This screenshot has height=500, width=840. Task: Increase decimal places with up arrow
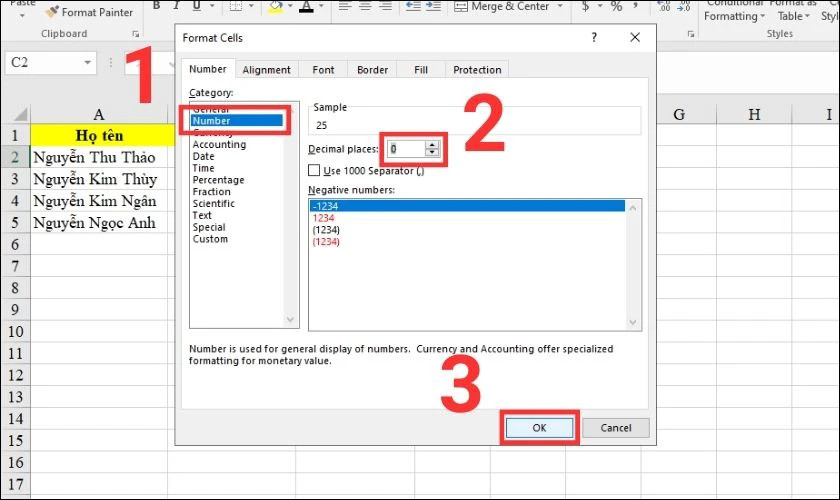coord(432,144)
